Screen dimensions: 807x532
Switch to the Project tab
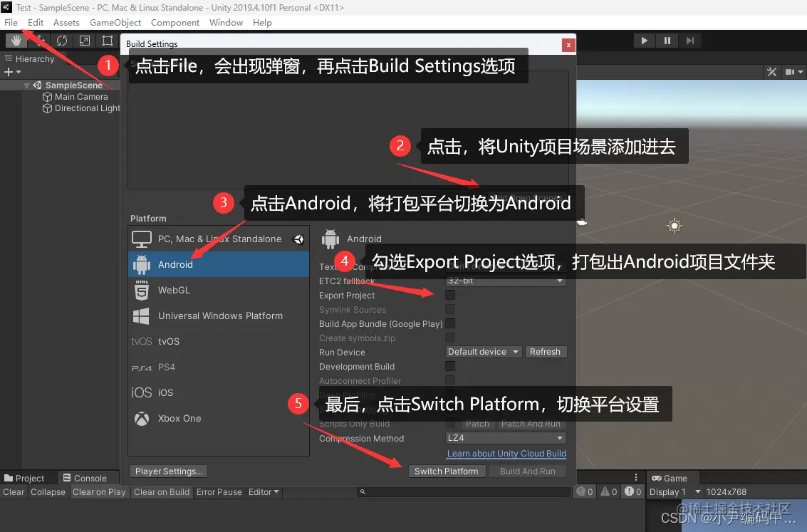pyautogui.click(x=24, y=478)
